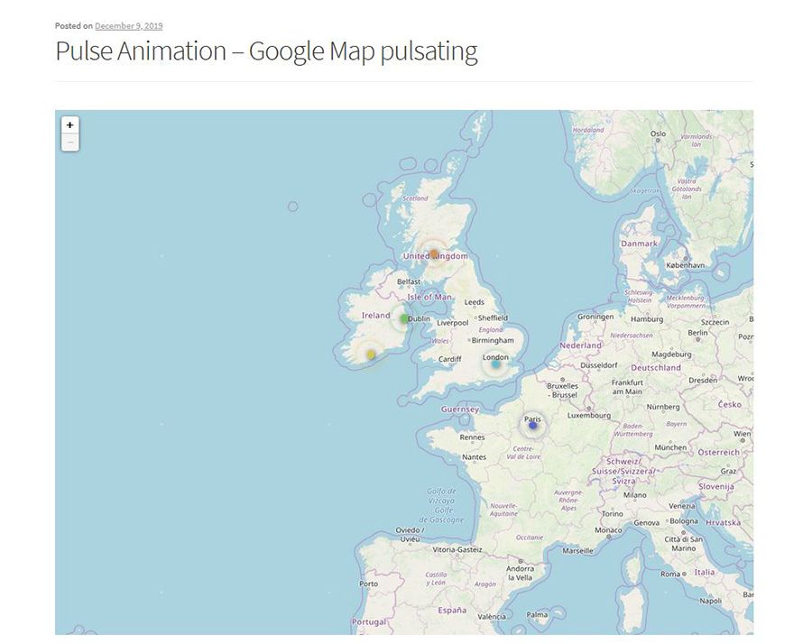
Task: Click the Nantes city label
Action: (x=474, y=456)
